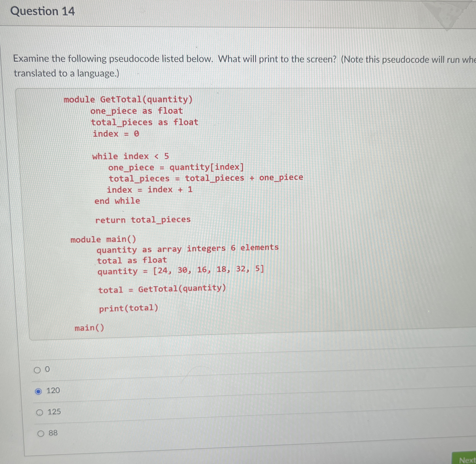Click the 'total = GetTotal(quantity)' code line
The height and width of the screenshot is (464, 476).
pyautogui.click(x=162, y=289)
